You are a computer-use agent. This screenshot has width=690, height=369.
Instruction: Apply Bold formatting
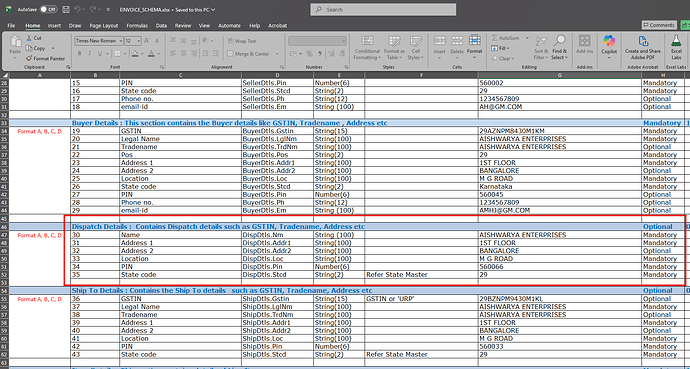pos(80,54)
